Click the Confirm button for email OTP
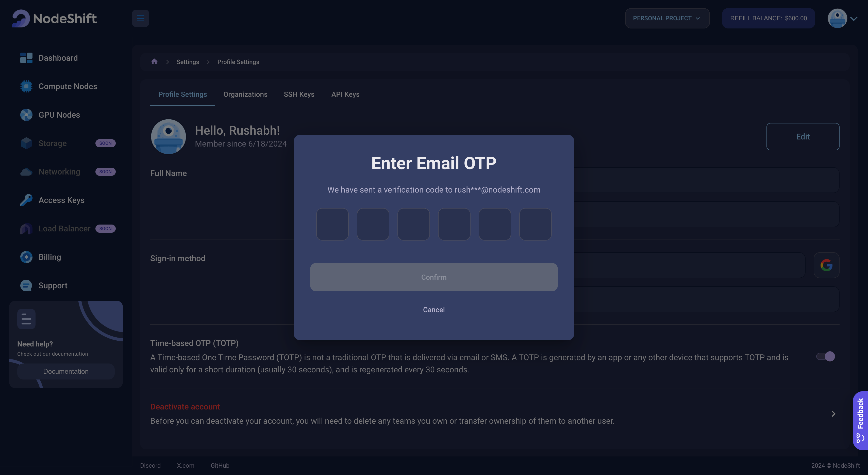868x475 pixels. pos(434,277)
